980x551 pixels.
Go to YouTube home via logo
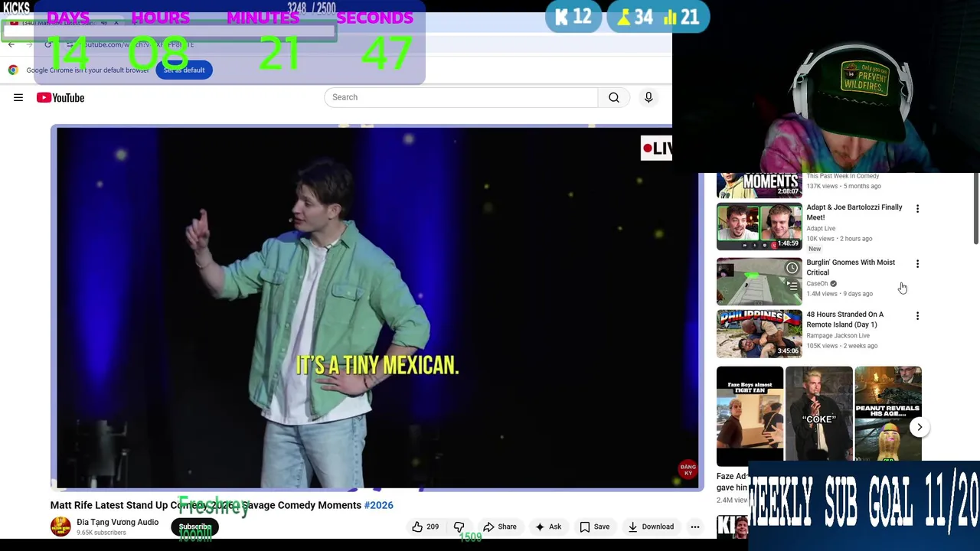pos(60,97)
